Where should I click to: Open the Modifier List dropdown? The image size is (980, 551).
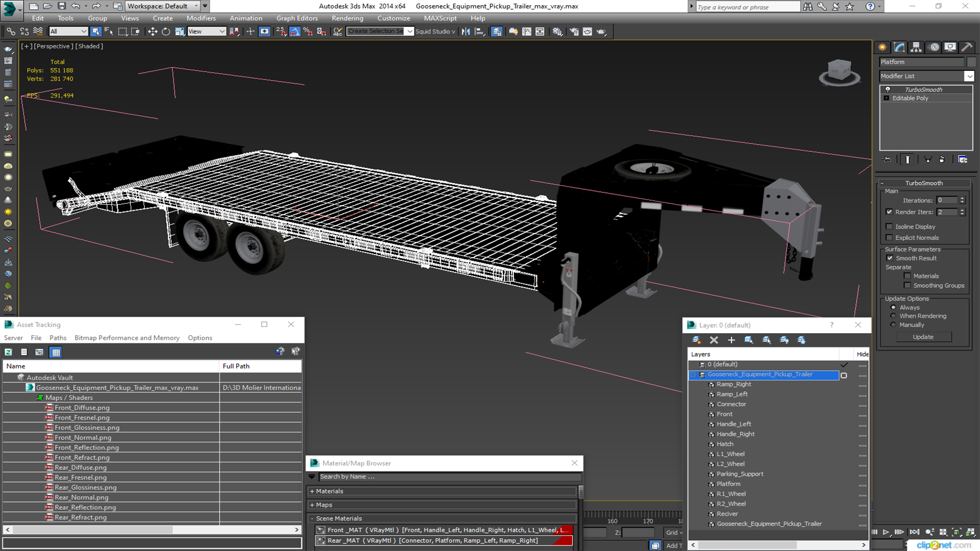click(969, 76)
